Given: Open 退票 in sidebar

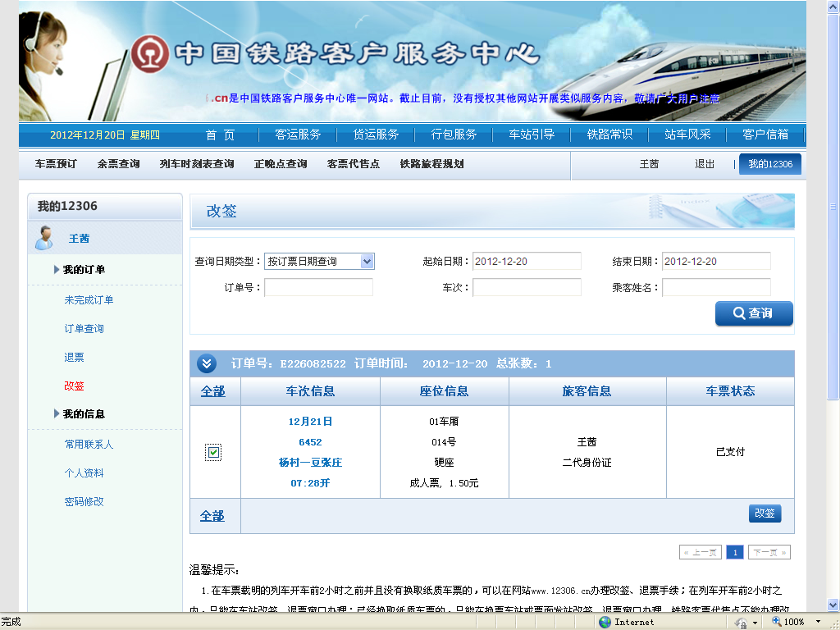Looking at the screenshot, I should point(74,358).
